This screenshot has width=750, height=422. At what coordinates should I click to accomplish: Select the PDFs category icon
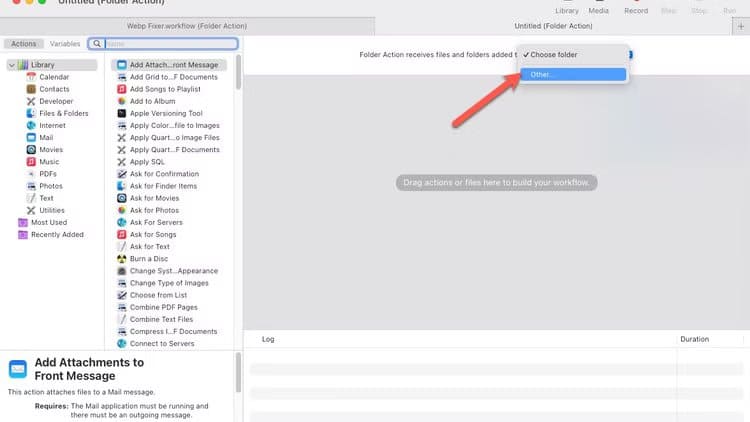point(31,174)
